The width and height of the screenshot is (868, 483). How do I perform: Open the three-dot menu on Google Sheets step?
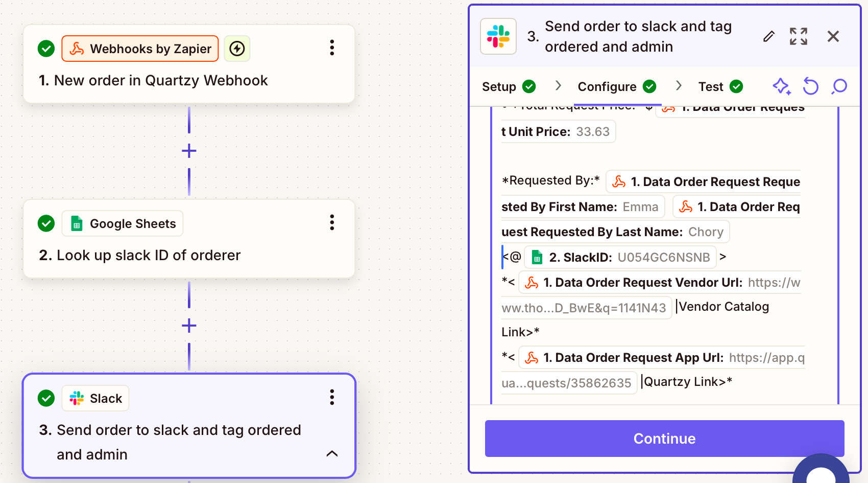tap(332, 223)
